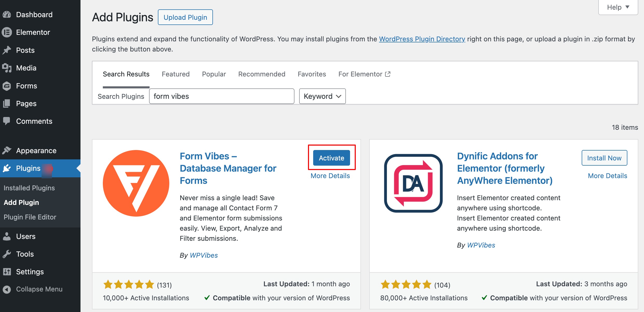
Task: Expand the Help panel dropdown
Action: [x=618, y=7]
